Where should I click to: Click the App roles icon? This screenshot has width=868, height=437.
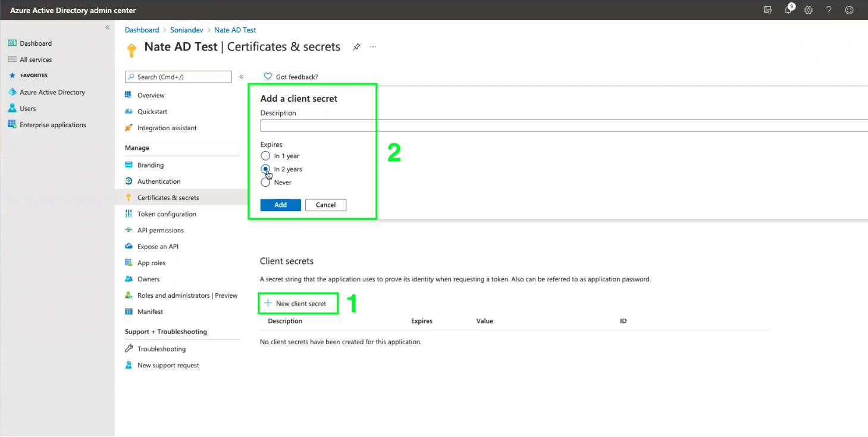point(129,263)
